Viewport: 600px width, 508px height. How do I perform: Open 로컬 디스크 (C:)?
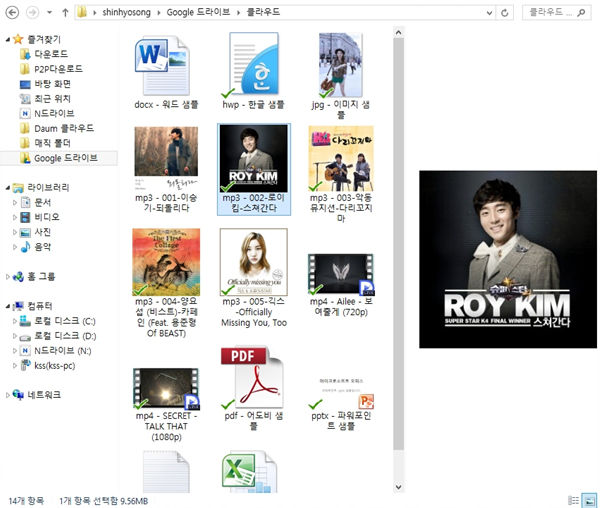tap(65, 321)
